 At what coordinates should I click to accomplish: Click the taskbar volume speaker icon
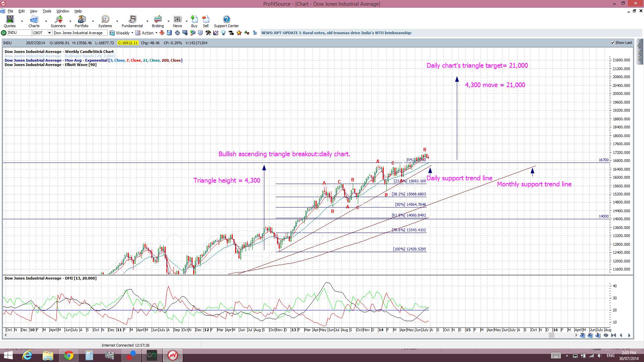click(599, 356)
